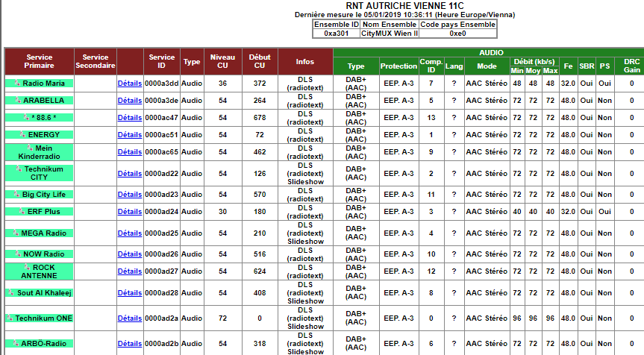
Task: Click the small icon beside Radio Maria
Action: tap(17, 83)
